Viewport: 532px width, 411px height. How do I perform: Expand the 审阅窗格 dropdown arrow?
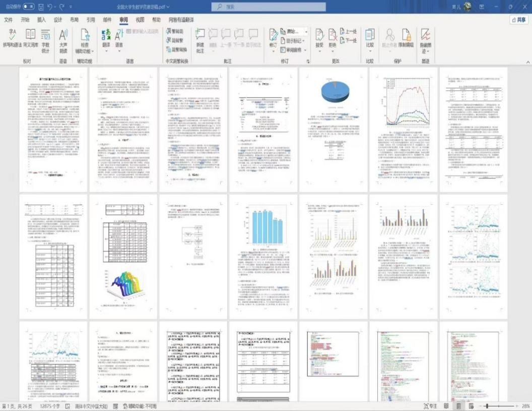pos(305,50)
